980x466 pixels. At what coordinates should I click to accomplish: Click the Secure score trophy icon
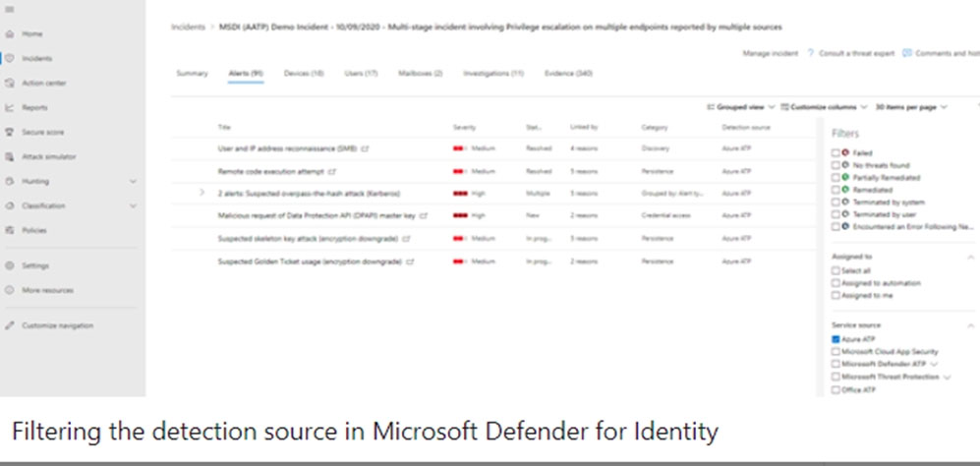click(x=10, y=132)
